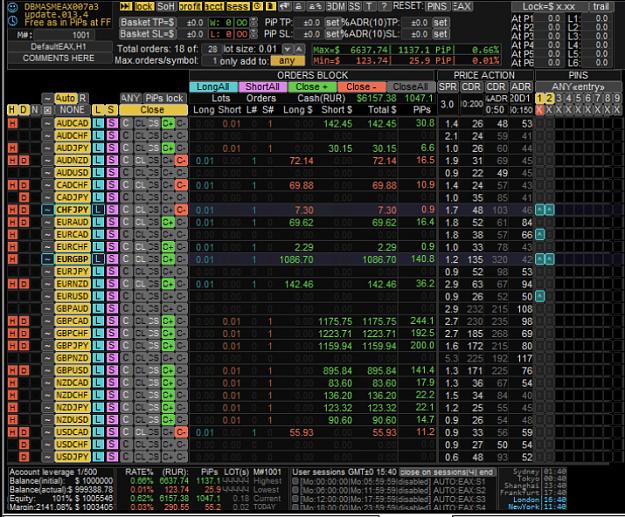Image resolution: width=625 pixels, height=517 pixels.
Task: Click the cyan pin 1 marker on the EURUSD row
Action: [x=540, y=296]
